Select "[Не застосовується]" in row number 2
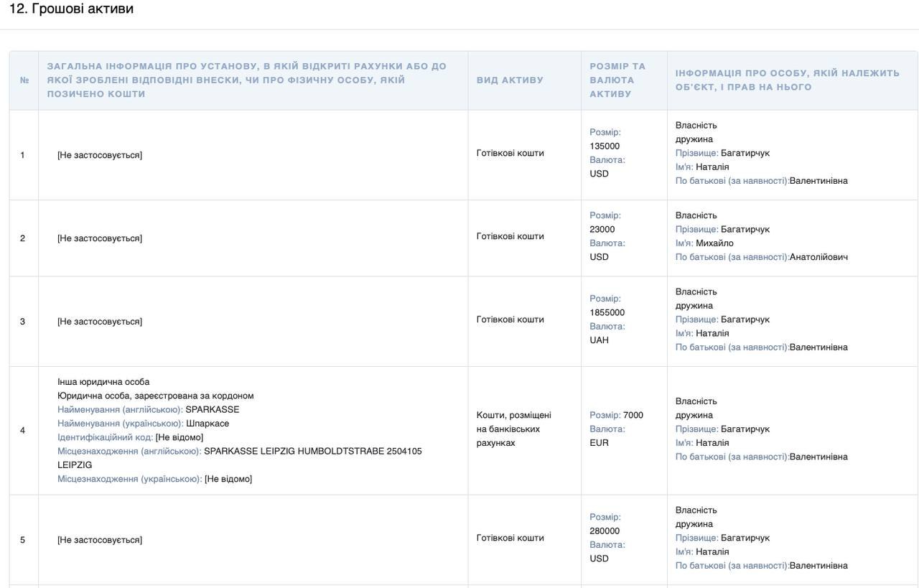The width and height of the screenshot is (919, 588). point(100,238)
